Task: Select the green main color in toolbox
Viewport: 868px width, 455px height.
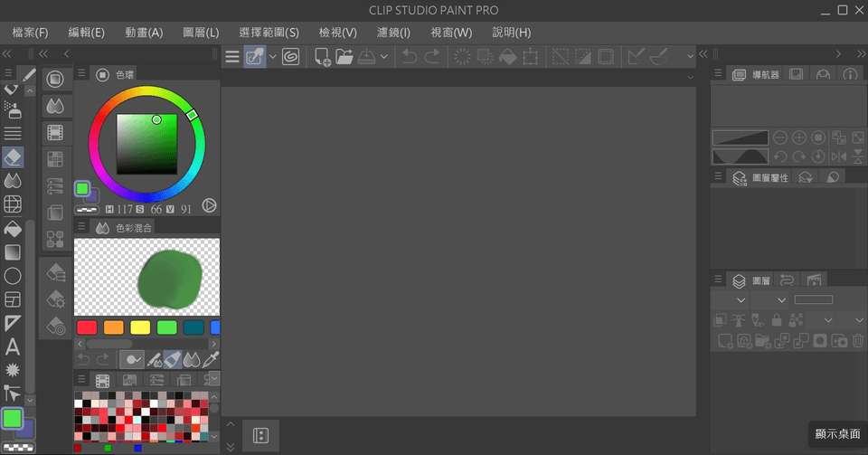Action: pyautogui.click(x=12, y=419)
